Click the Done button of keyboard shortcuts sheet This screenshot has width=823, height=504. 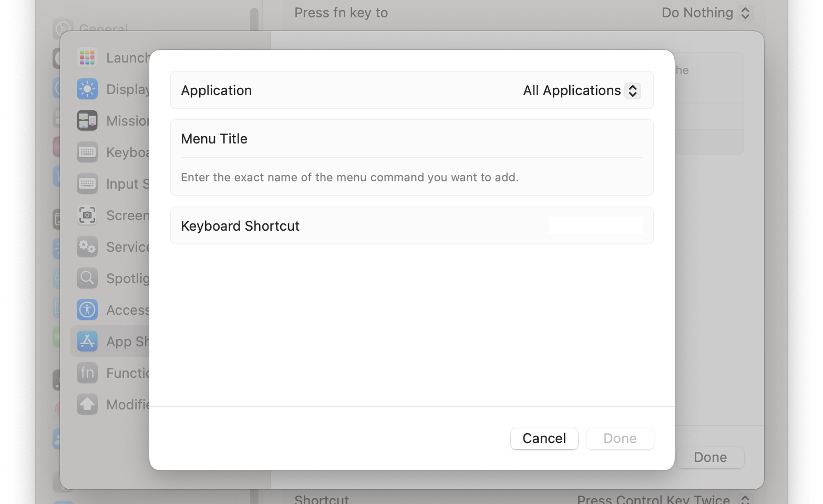coord(710,457)
